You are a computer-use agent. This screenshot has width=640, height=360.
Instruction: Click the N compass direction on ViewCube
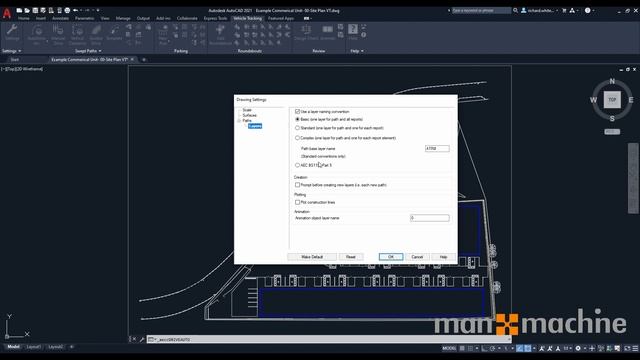[x=612, y=81]
